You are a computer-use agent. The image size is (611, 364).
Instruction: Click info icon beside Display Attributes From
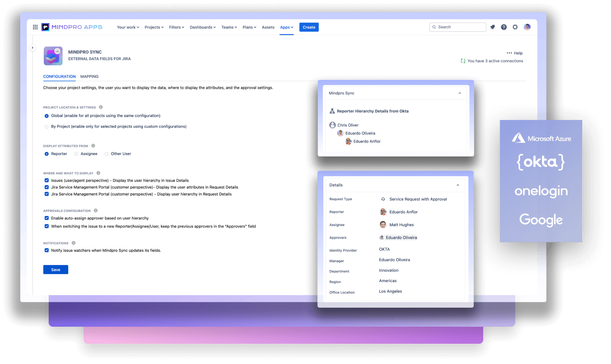(x=93, y=146)
